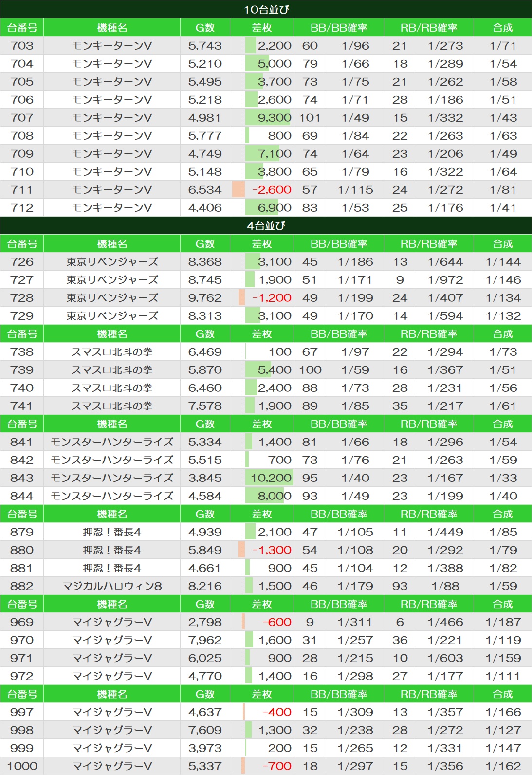532x775 pixels.
Task: Select the red 差枚 value -1,200
Action: coord(272,298)
